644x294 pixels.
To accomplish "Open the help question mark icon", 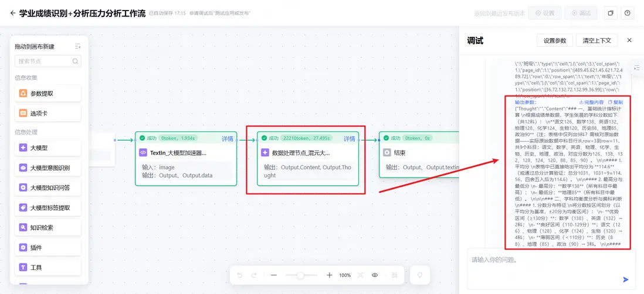I will pos(627,13).
